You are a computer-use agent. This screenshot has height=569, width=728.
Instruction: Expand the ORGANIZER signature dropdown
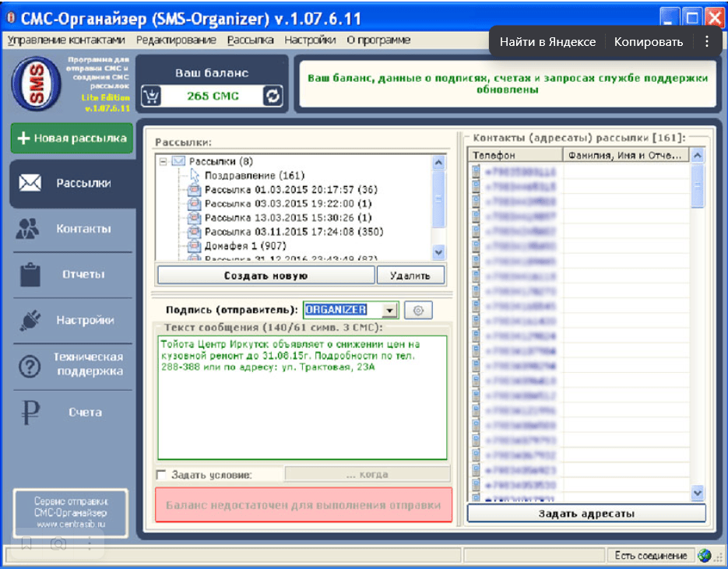click(389, 310)
